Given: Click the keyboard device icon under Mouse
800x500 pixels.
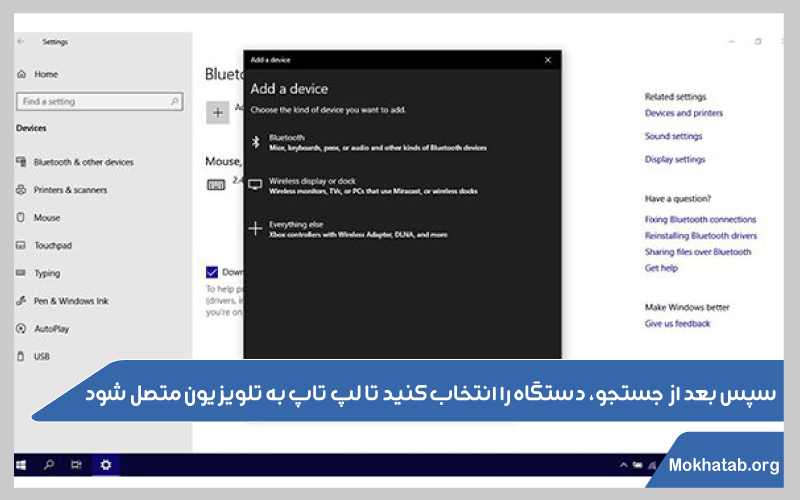Looking at the screenshot, I should click(216, 185).
